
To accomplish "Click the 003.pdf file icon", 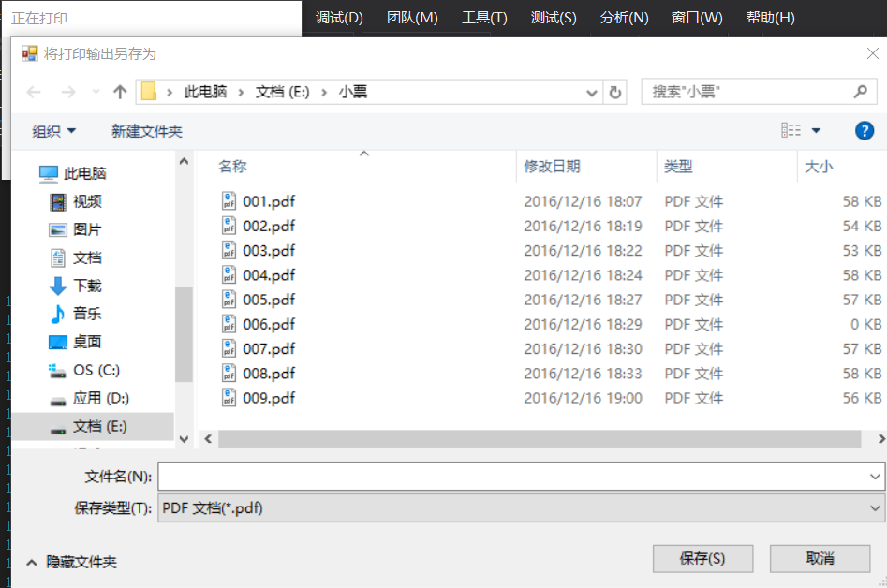I will click(x=229, y=250).
